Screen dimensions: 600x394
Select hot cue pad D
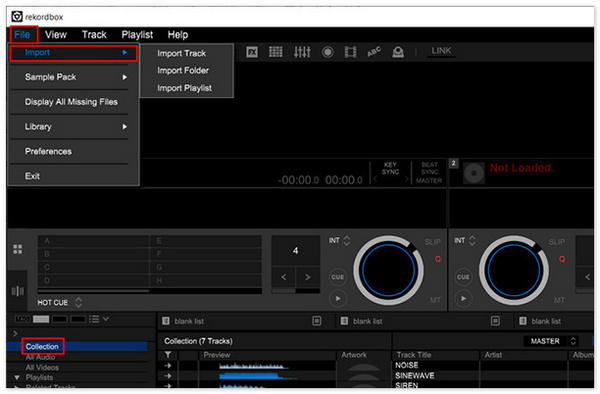tap(93, 281)
